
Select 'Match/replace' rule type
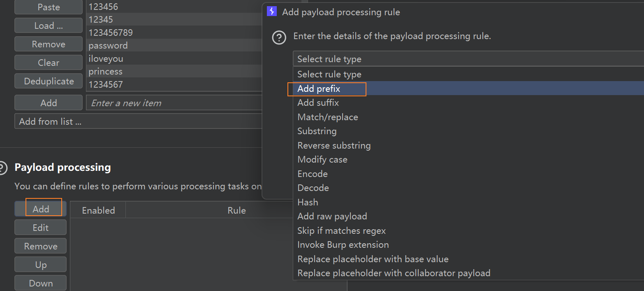coord(328,117)
